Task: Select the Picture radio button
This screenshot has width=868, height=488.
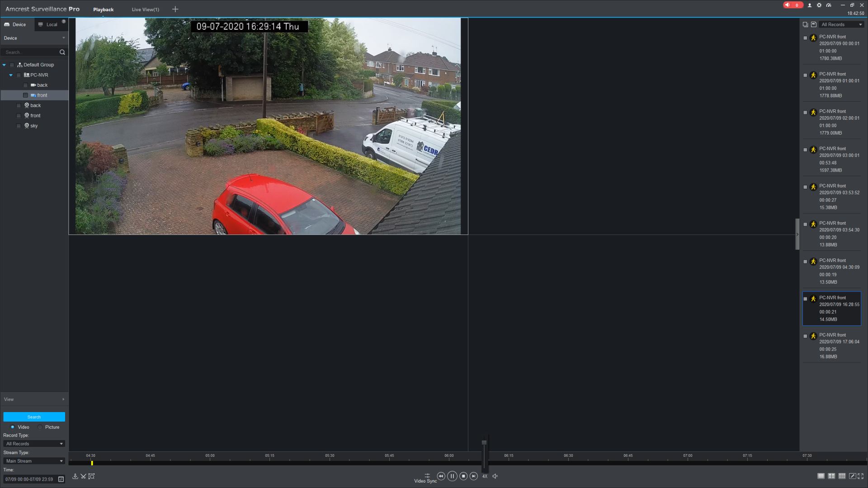Action: coord(40,427)
